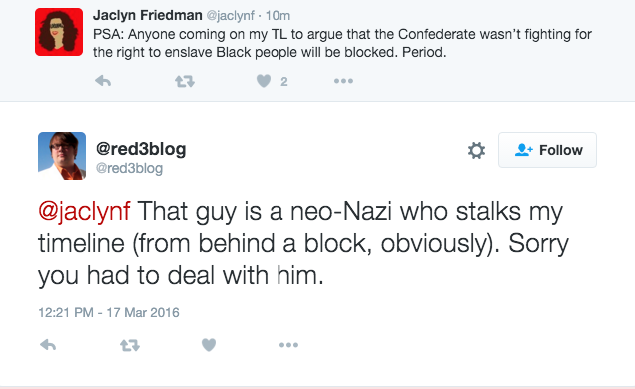Open Jaclyn Friedman's profile picture
The height and width of the screenshot is (389, 635).
click(x=59, y=32)
